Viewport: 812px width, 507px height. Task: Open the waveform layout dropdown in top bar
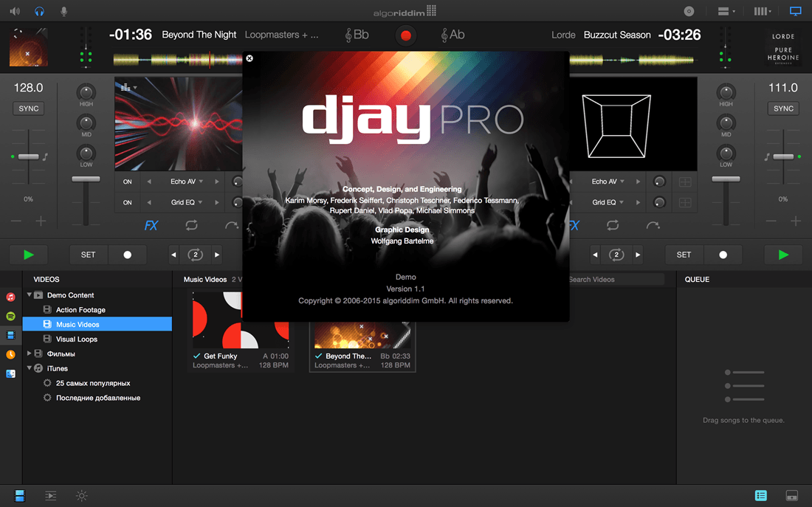point(763,11)
